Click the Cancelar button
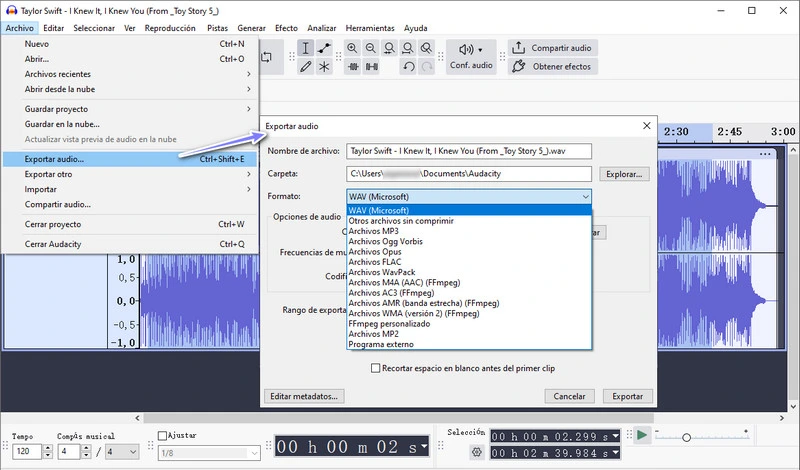Image resolution: width=800 pixels, height=470 pixels. pos(569,396)
